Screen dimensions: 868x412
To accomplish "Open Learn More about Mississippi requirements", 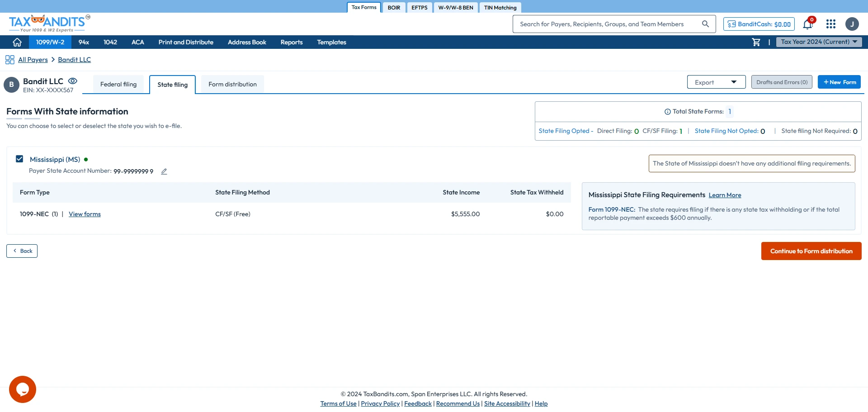I will tap(725, 195).
